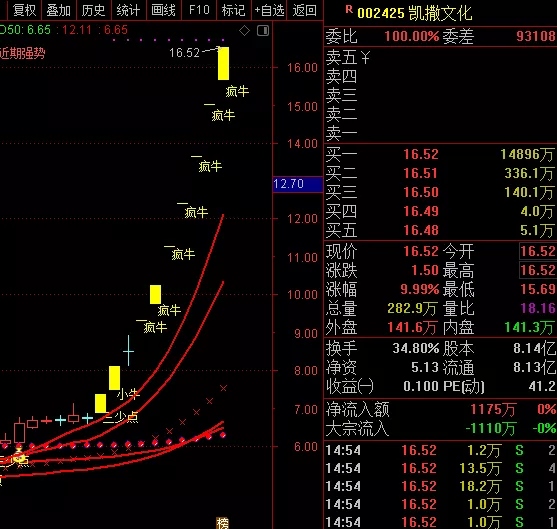Screen dimensions: 557x529
Task: Open the 历史 history menu
Action: (93, 10)
